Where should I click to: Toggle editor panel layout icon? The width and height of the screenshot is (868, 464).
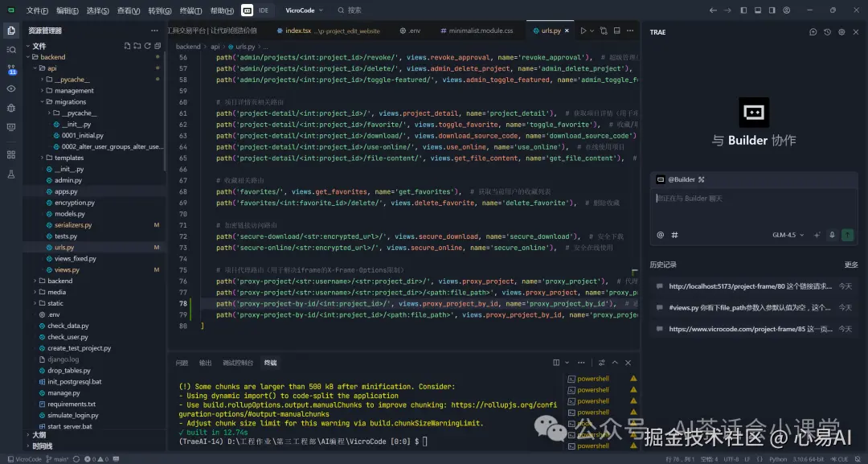[616, 31]
